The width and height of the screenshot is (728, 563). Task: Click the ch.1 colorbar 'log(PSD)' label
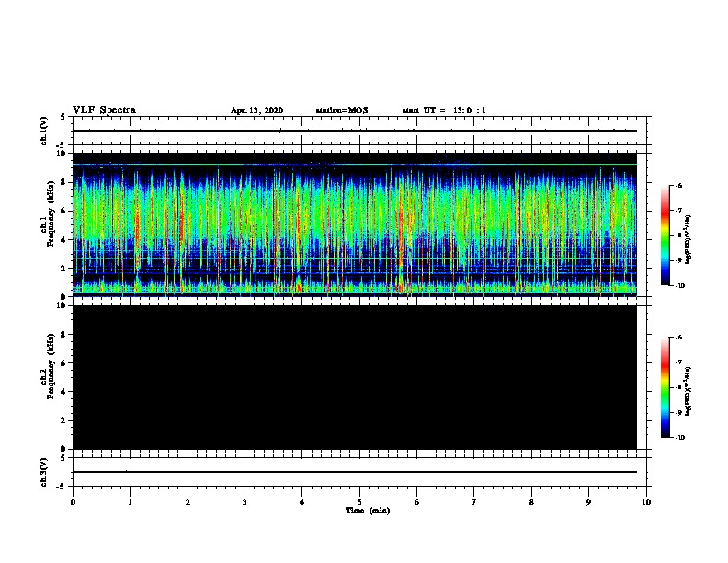pos(688,240)
